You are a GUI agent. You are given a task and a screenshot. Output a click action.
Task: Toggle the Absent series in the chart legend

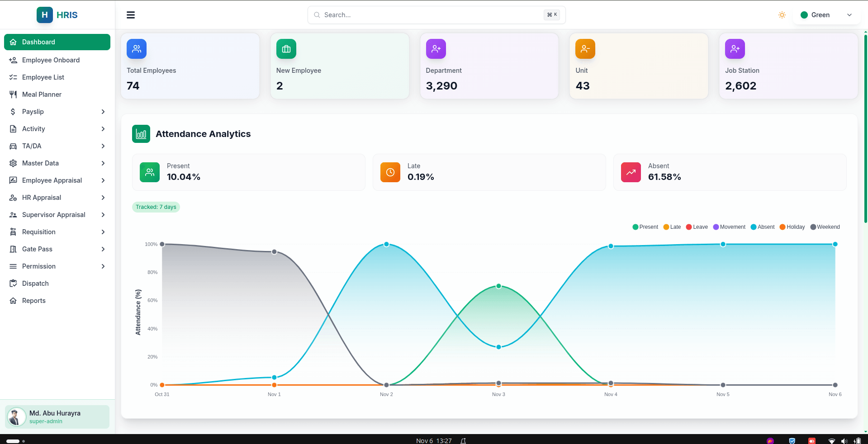(x=763, y=227)
